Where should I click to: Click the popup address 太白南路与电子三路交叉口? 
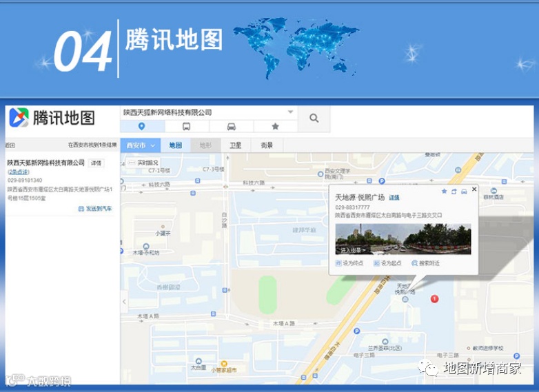click(389, 216)
